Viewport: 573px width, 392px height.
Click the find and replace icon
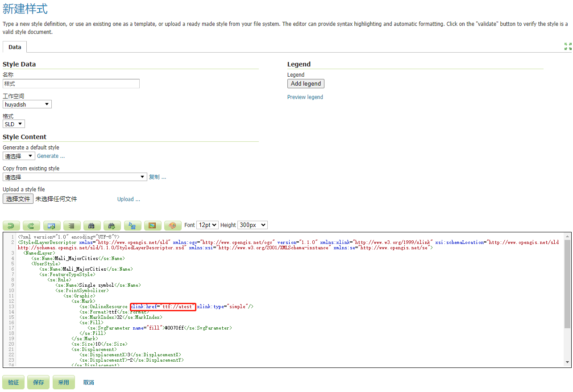133,226
